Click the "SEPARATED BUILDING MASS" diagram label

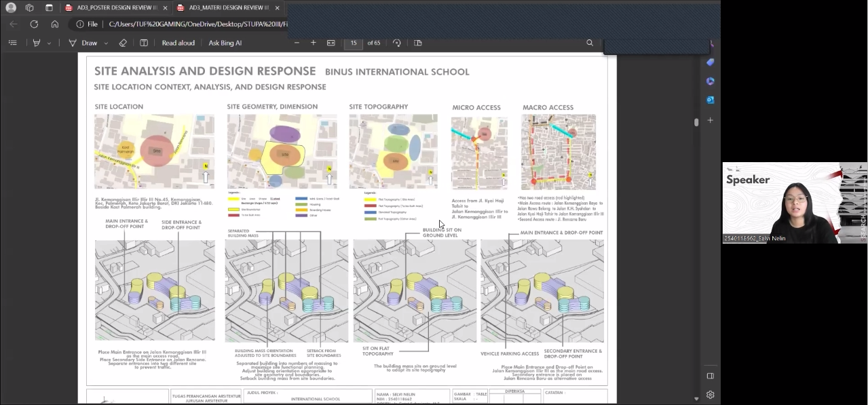(x=243, y=233)
